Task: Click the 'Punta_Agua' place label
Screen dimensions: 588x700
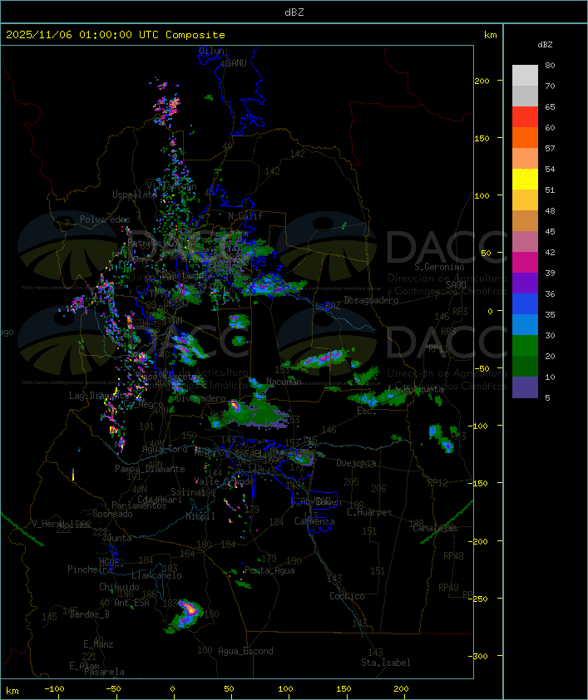Action: [269, 570]
